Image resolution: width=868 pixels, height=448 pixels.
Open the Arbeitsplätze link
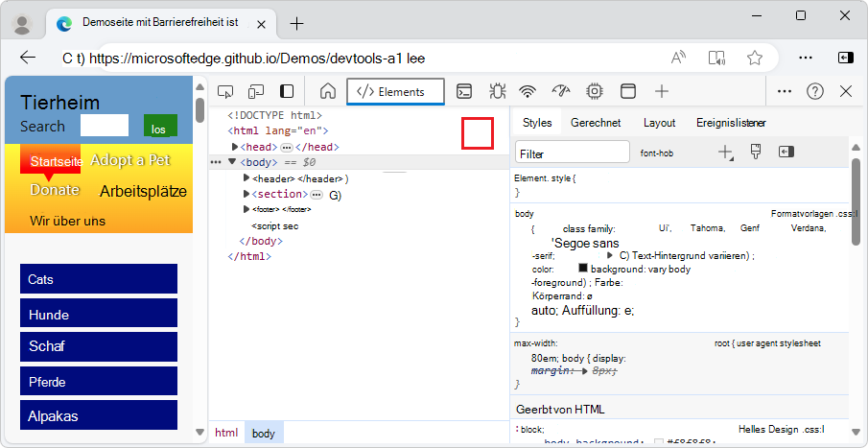point(143,192)
